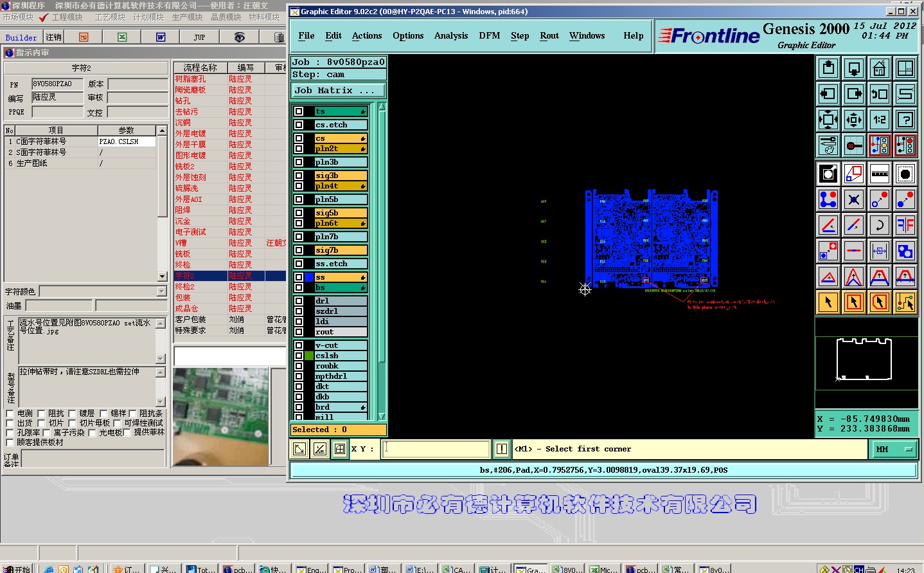Click the question mark help icon
This screenshot has width=924, height=573.
905,120
